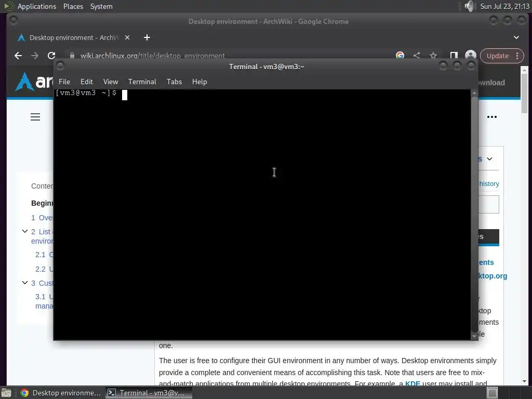The width and height of the screenshot is (532, 399).
Task: Click the show desktop icon in bottom panel
Action: (x=6, y=393)
